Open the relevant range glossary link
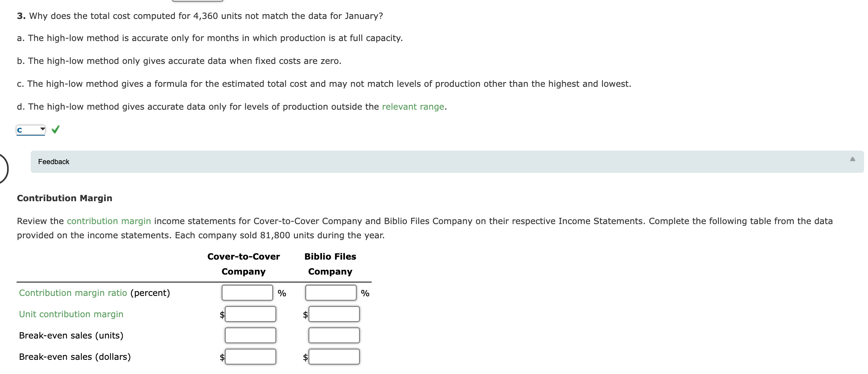This screenshot has height=374, width=868. (x=412, y=107)
